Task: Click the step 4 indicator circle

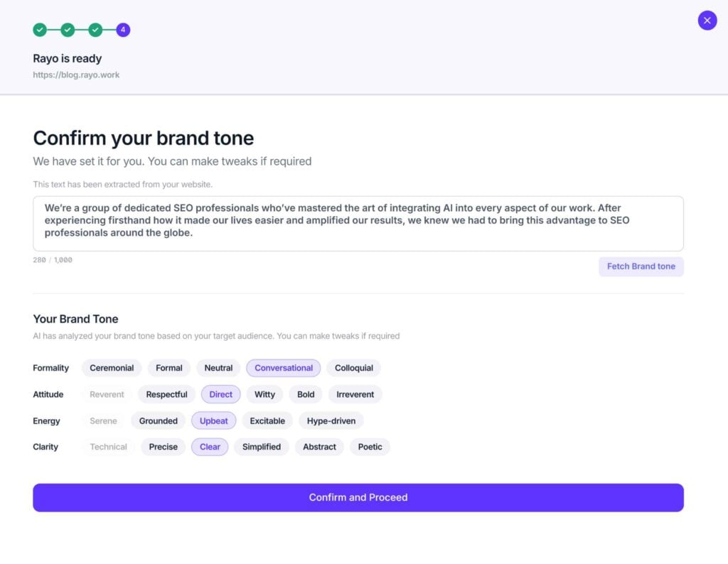Action: (x=123, y=30)
